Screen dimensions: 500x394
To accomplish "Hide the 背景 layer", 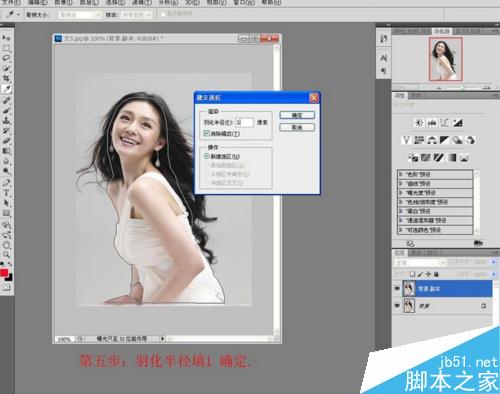I will pyautogui.click(x=397, y=305).
